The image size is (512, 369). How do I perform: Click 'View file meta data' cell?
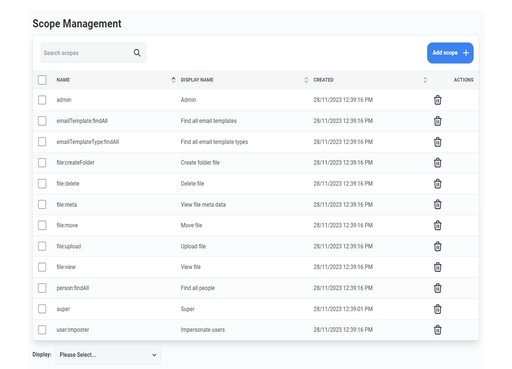coord(203,204)
